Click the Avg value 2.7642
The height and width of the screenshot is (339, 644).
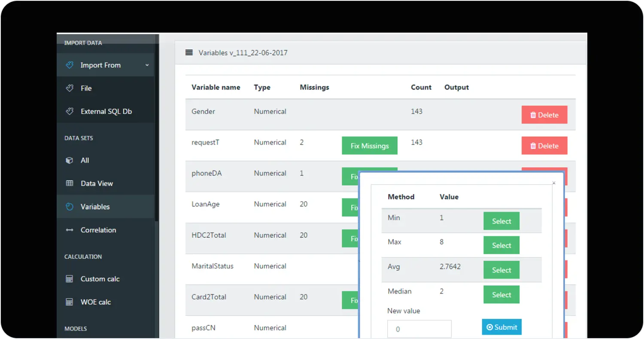coord(450,266)
